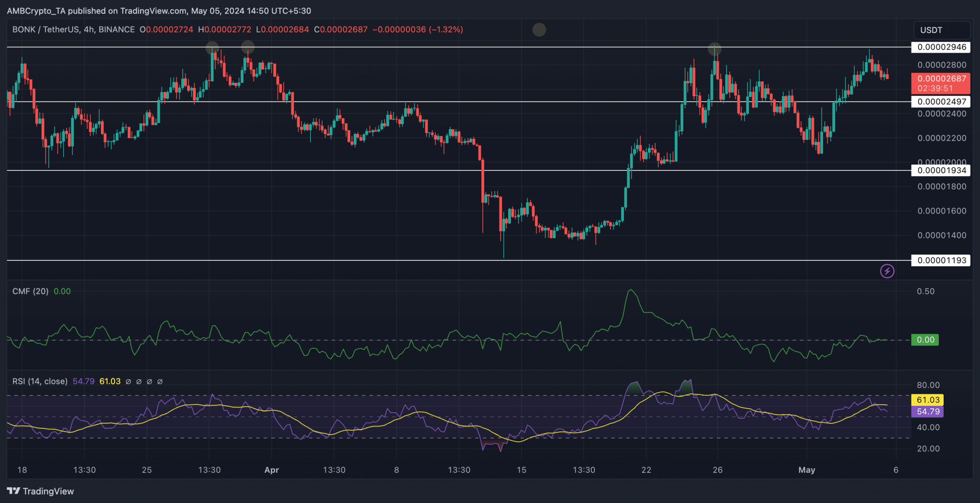The image size is (980, 503).
Task: Click the 0.00001400 price scale label
Action: [x=942, y=235]
